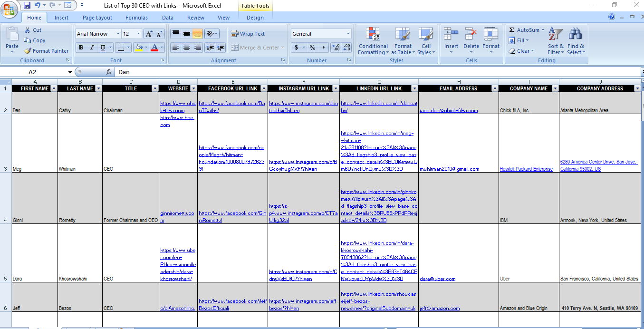Click the Office Button orb

click(x=10, y=9)
